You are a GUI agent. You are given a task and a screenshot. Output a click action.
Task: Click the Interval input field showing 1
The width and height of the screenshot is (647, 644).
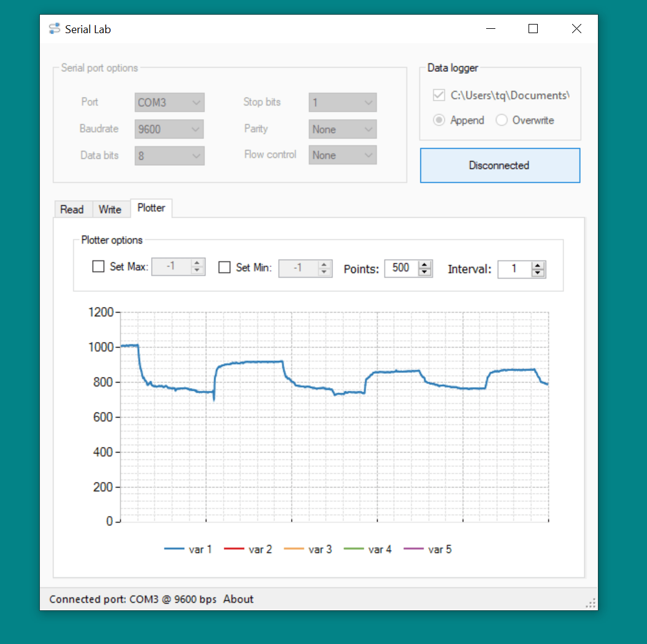514,269
